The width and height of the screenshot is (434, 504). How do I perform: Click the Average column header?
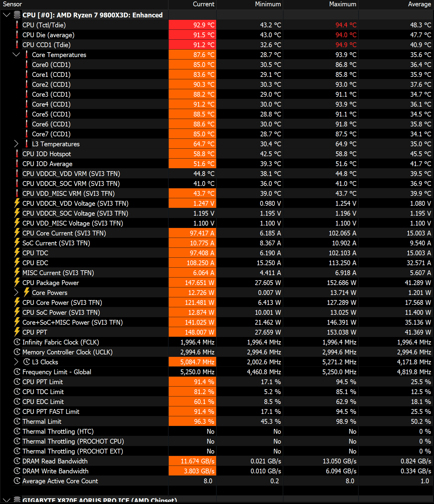tap(420, 4)
